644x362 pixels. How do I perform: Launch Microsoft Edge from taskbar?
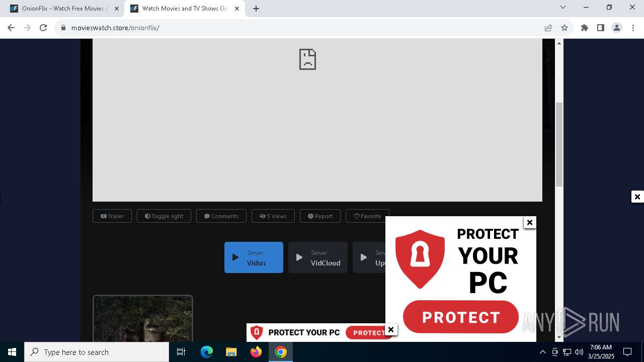[207, 352]
